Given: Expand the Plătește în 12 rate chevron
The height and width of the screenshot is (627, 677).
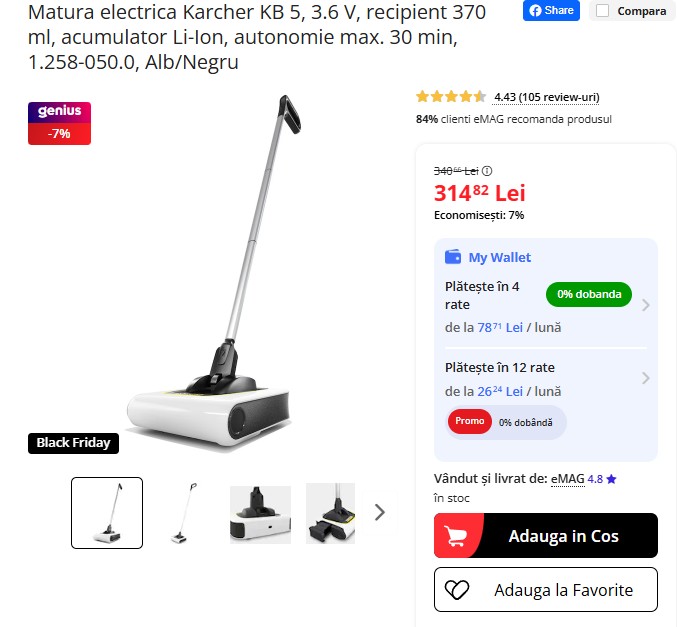Looking at the screenshot, I should click(x=645, y=378).
